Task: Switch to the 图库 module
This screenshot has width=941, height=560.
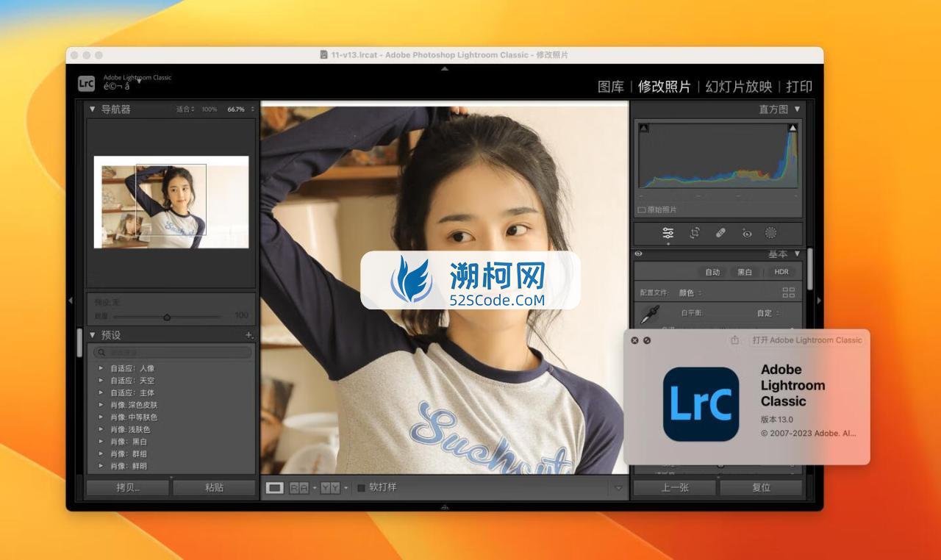Action: 611,87
